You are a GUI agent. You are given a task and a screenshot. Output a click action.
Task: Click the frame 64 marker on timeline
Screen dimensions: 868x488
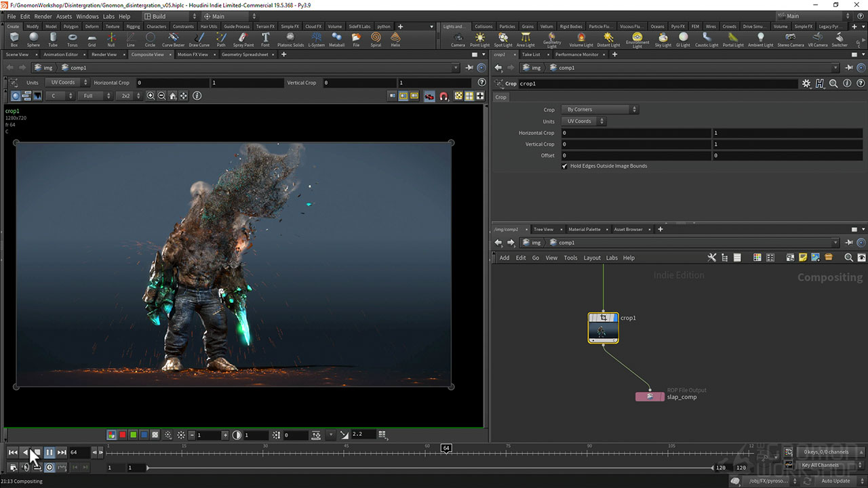446,449
